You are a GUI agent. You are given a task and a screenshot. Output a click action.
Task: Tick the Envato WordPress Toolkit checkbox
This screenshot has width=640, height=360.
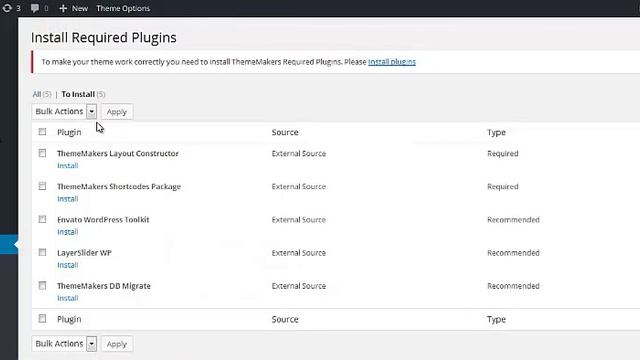point(42,219)
